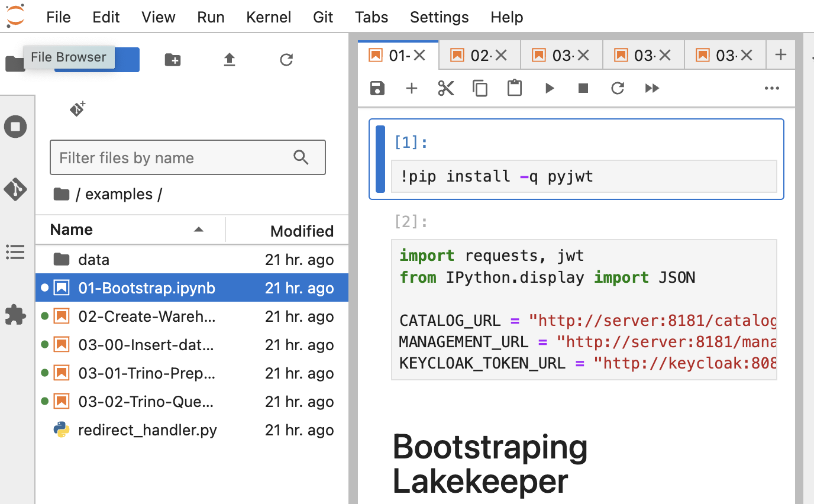Upload files using the upload icon
The image size is (814, 504).
[230, 60]
